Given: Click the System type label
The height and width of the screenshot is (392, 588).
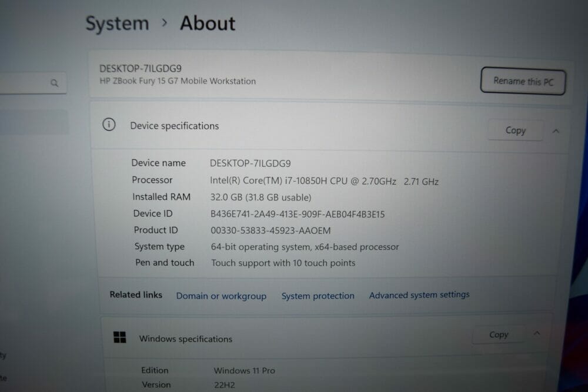Looking at the screenshot, I should [x=159, y=247].
